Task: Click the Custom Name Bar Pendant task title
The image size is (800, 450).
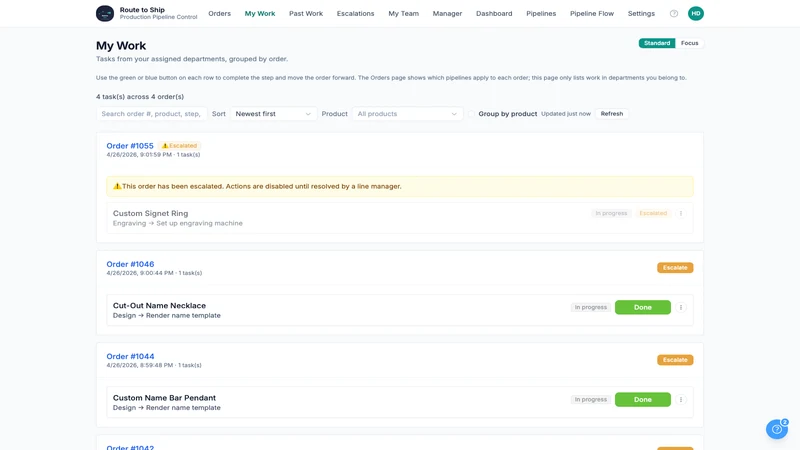Action: click(x=164, y=398)
